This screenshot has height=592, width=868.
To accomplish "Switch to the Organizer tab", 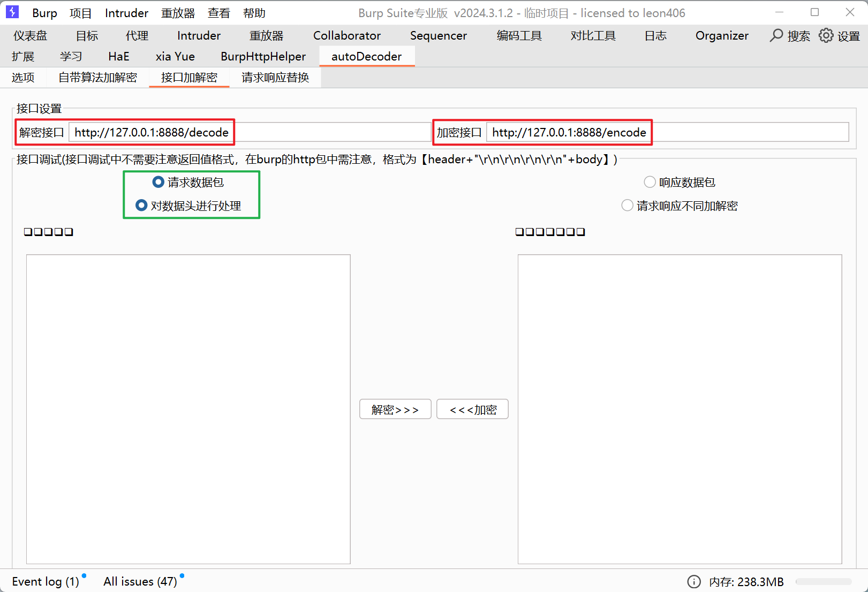I will click(x=722, y=36).
